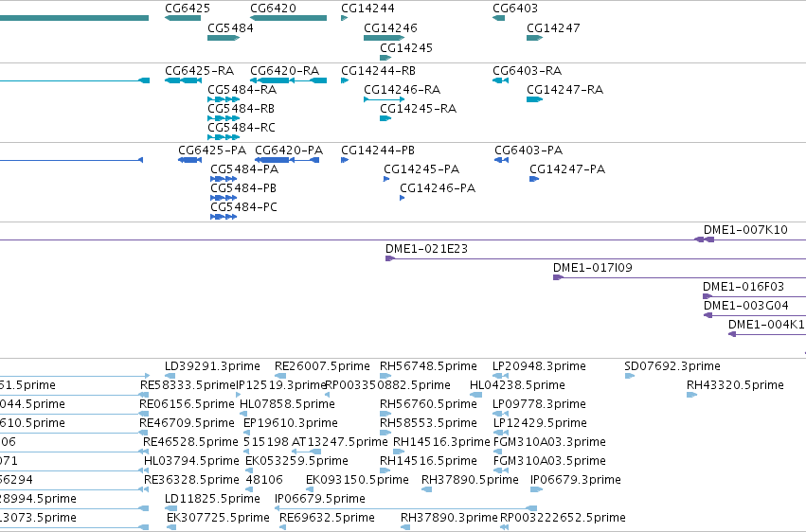The width and height of the screenshot is (806, 532).
Task: Select the CG5484-PA protein label
Action: (244, 169)
